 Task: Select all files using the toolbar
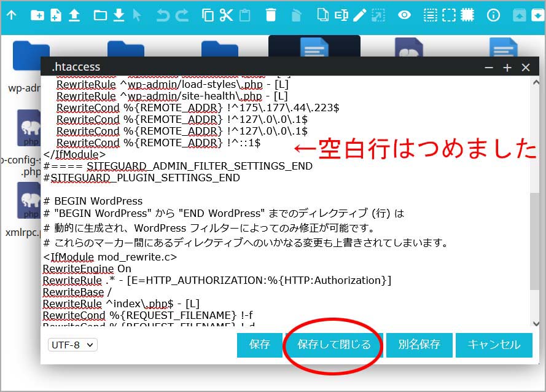click(431, 15)
